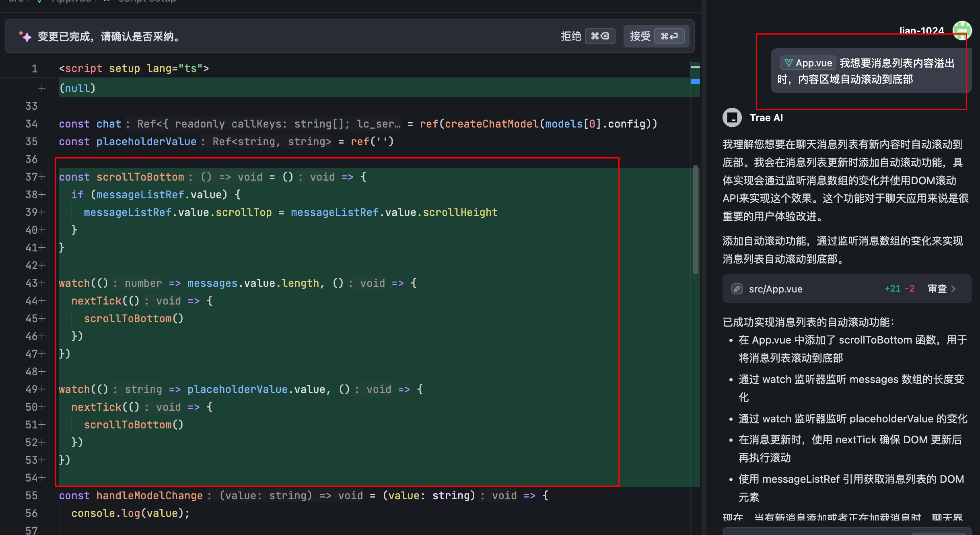Screen dimensions: 980x535
Task: Click line number 37 in the gutter
Action: tap(31, 177)
